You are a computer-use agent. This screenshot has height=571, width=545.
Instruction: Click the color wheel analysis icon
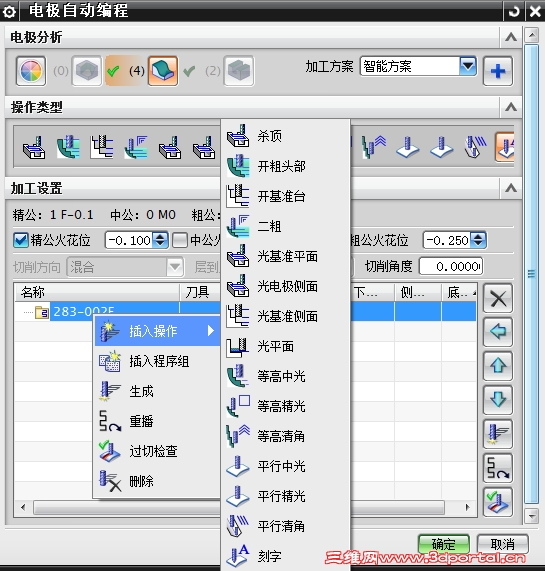tap(31, 71)
